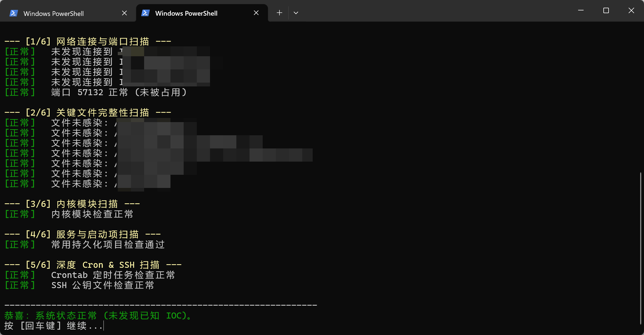Viewport: 644px width, 335px height.
Task: Switch to the first Windows PowerShell tab
Action: coord(54,13)
